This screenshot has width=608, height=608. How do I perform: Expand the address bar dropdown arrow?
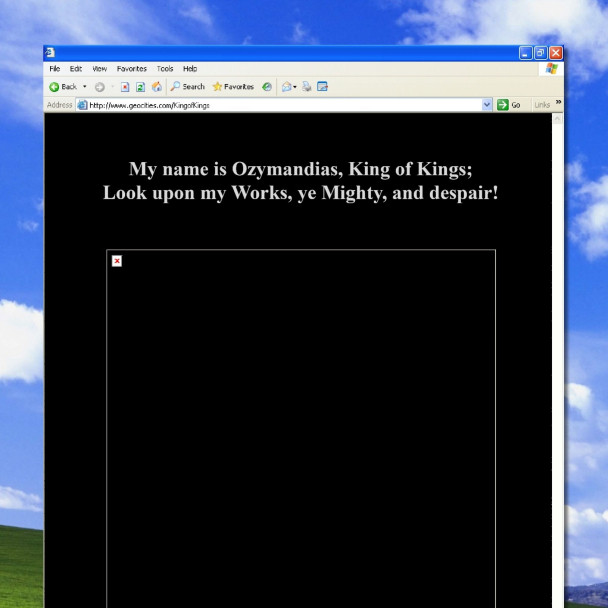click(x=487, y=104)
